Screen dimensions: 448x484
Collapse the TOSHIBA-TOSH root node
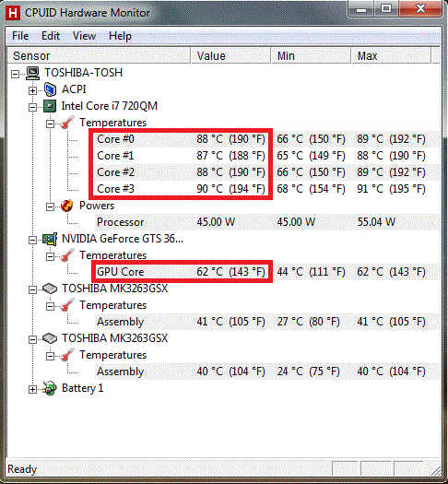click(x=15, y=74)
